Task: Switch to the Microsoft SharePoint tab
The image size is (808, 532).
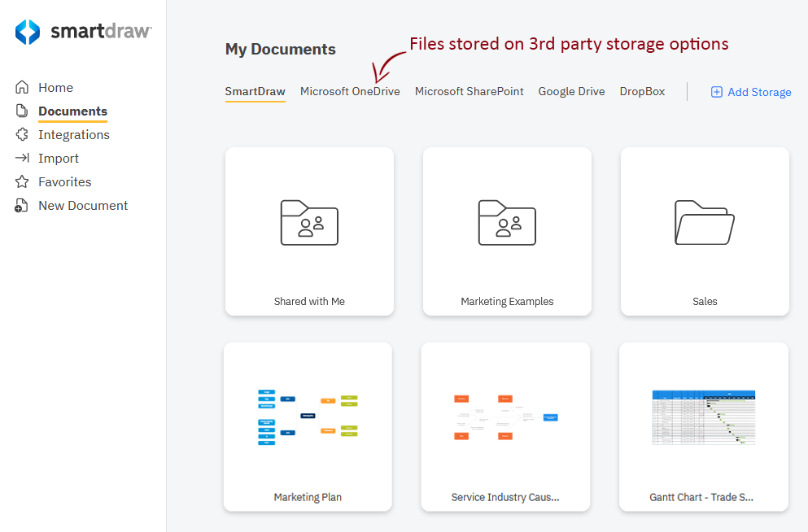Action: 469,92
